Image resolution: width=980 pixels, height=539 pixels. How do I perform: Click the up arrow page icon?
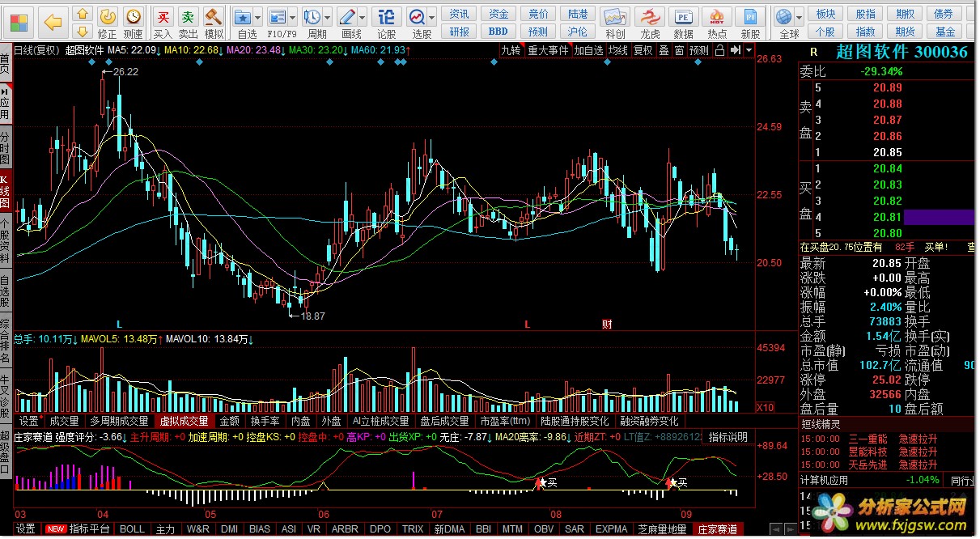pyautogui.click(x=82, y=14)
